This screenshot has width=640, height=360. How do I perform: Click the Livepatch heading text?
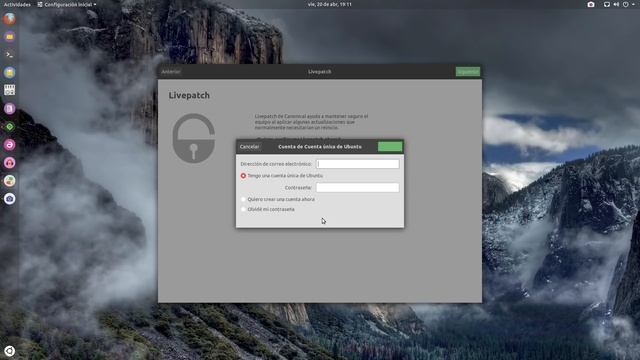(189, 95)
